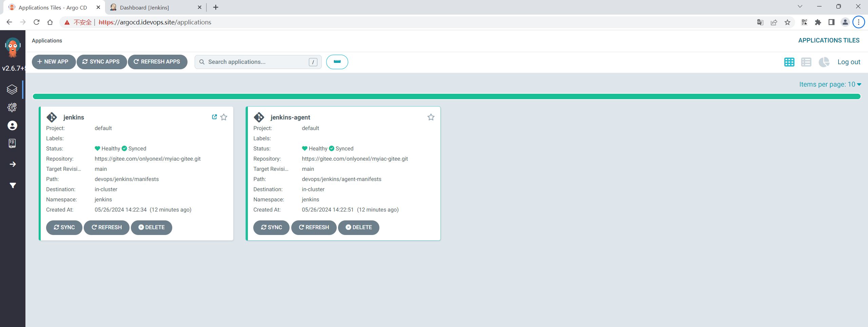
Task: Delete the jenkins-agent application
Action: (358, 228)
